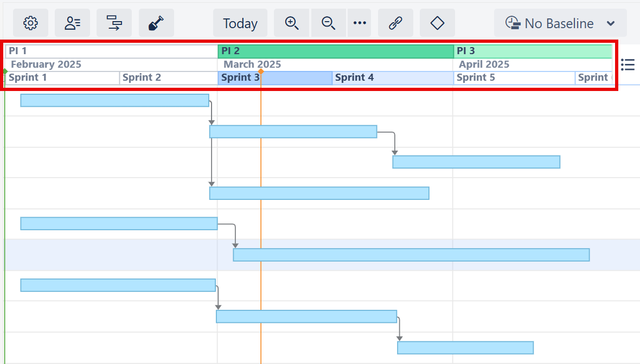The height and width of the screenshot is (364, 640).
Task: Jump to current date with Today button
Action: pyautogui.click(x=240, y=23)
